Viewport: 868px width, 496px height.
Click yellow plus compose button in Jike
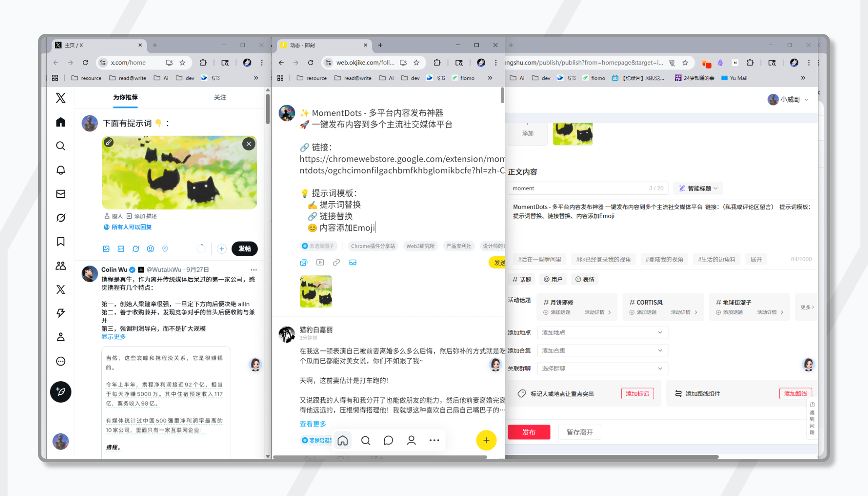[486, 440]
